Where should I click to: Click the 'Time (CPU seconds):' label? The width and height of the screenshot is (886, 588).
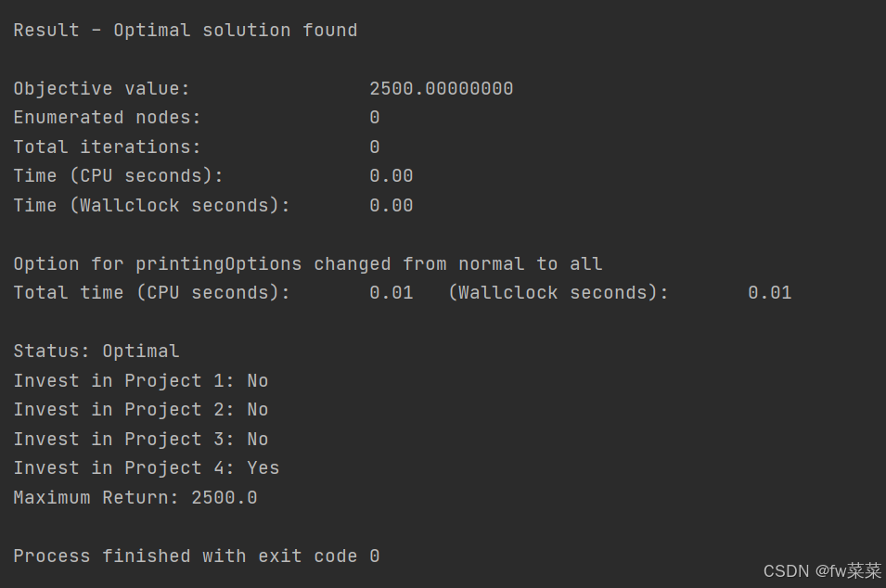(118, 176)
